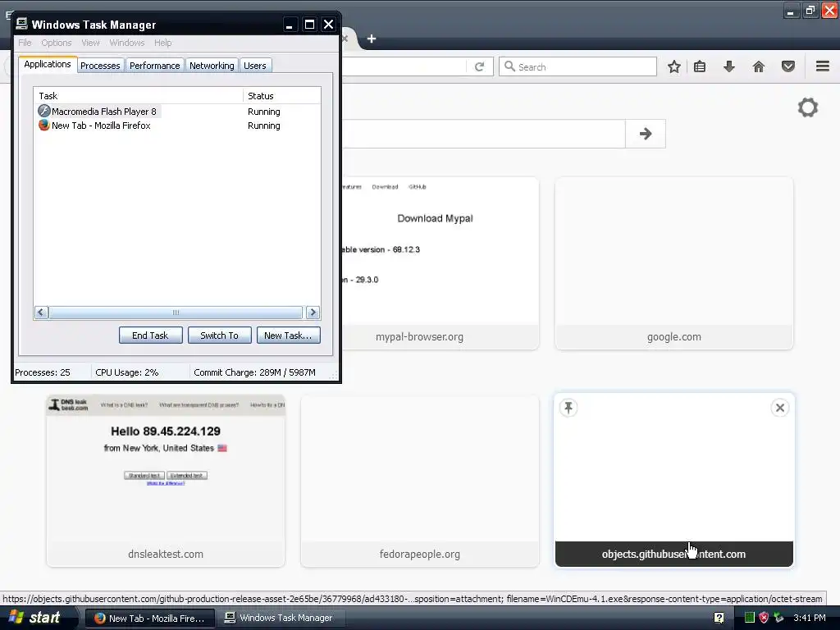Select Macromedia Flash Player 8 task text
This screenshot has height=630, width=840.
104,112
